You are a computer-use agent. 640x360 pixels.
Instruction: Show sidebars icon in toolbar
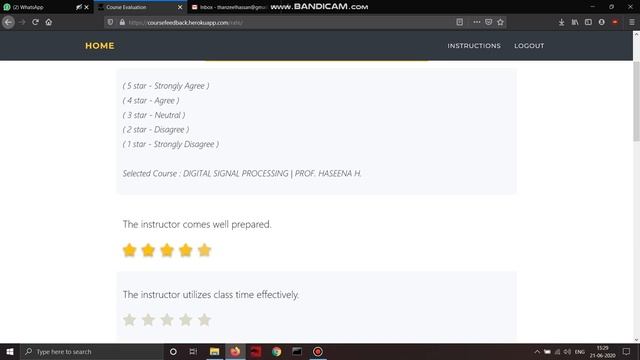click(x=588, y=22)
